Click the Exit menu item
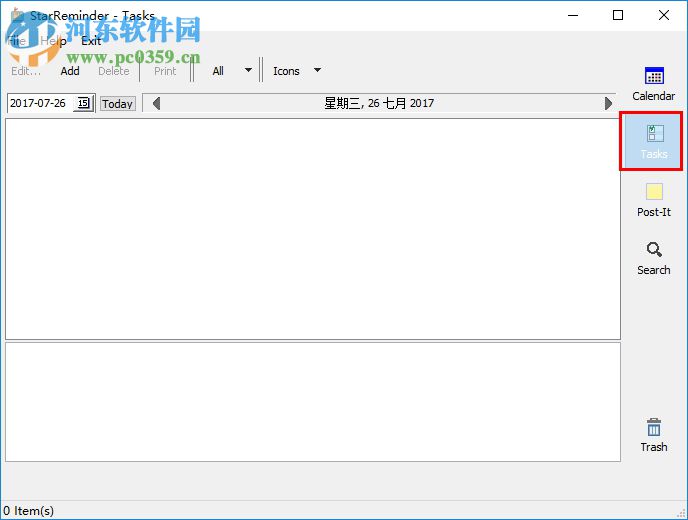 click(91, 41)
